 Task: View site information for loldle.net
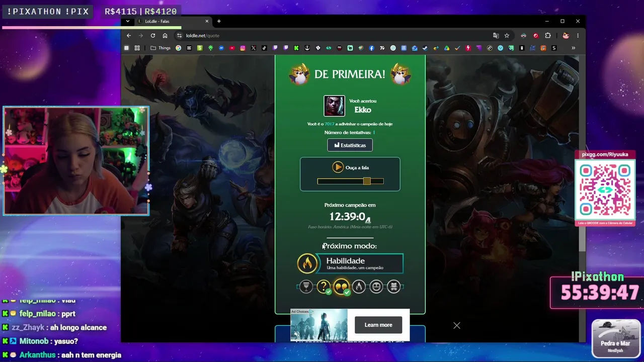[x=179, y=36]
